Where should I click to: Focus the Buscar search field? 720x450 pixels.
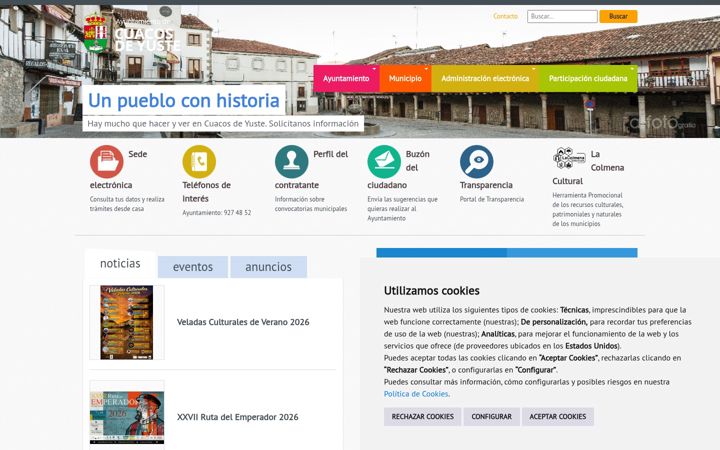coord(562,16)
